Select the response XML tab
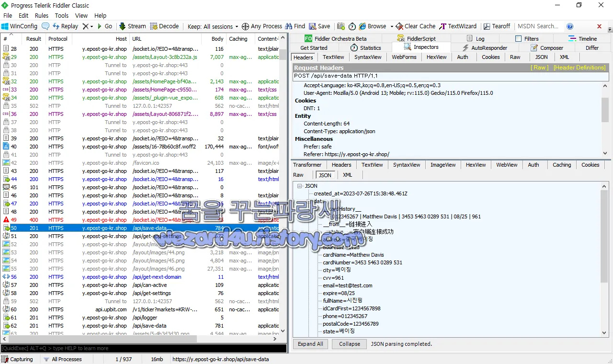Image resolution: width=613 pixels, height=364 pixels. 347,175
